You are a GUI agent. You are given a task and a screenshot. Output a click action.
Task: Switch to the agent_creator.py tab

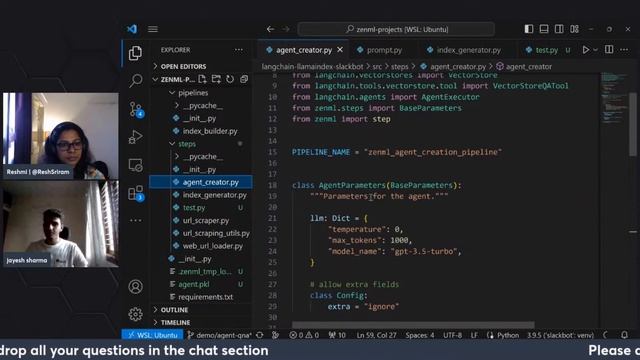(304, 50)
